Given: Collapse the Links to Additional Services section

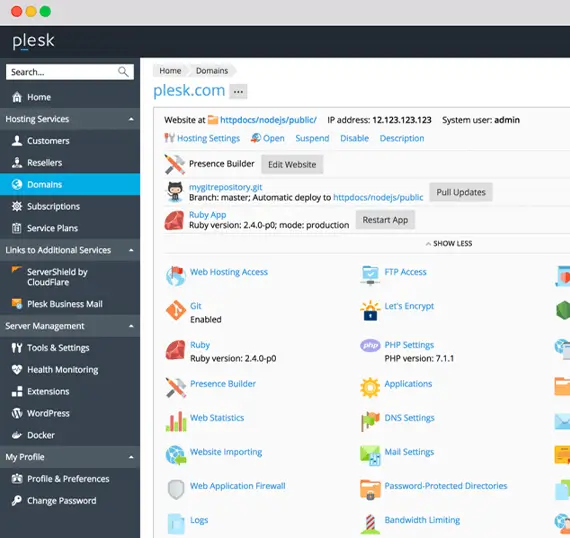Looking at the screenshot, I should pyautogui.click(x=131, y=250).
